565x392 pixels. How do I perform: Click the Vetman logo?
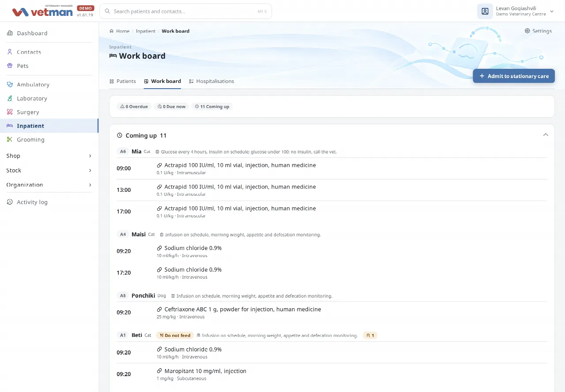click(42, 11)
